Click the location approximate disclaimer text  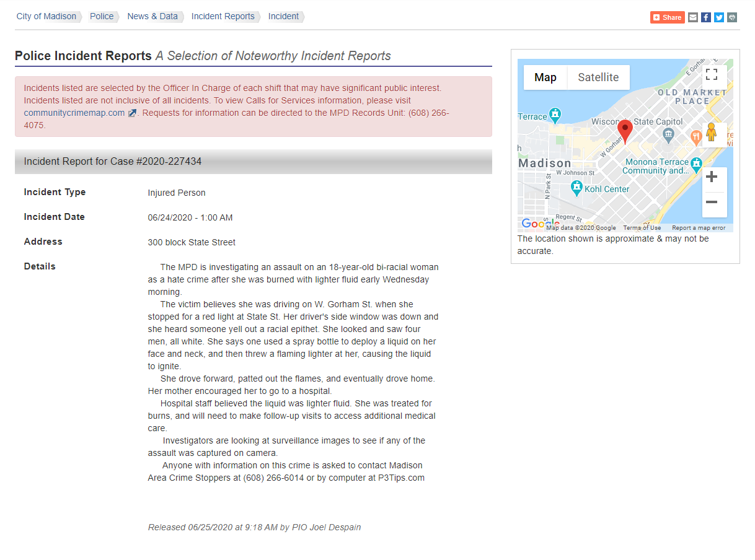point(613,245)
